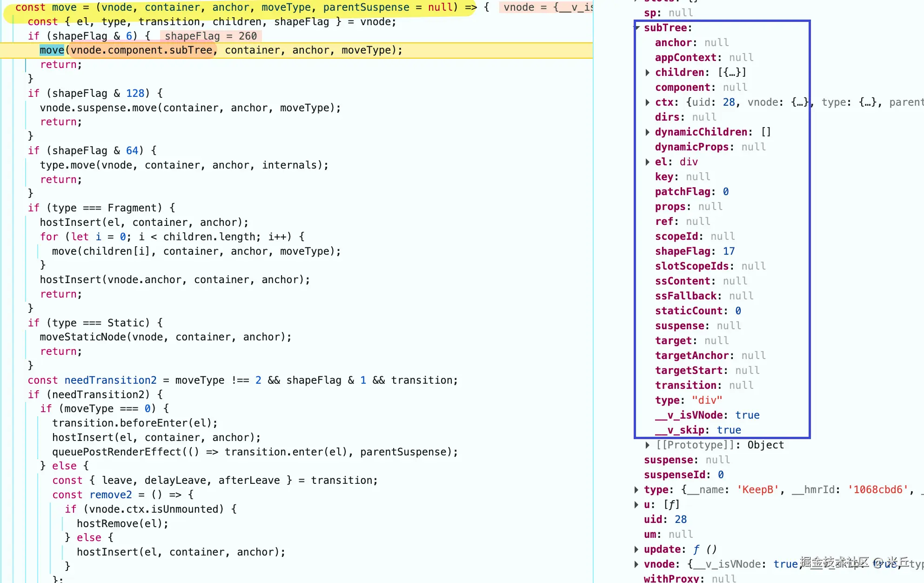The image size is (924, 583).
Task: Expand the vnode object at the bottom
Action: [636, 564]
